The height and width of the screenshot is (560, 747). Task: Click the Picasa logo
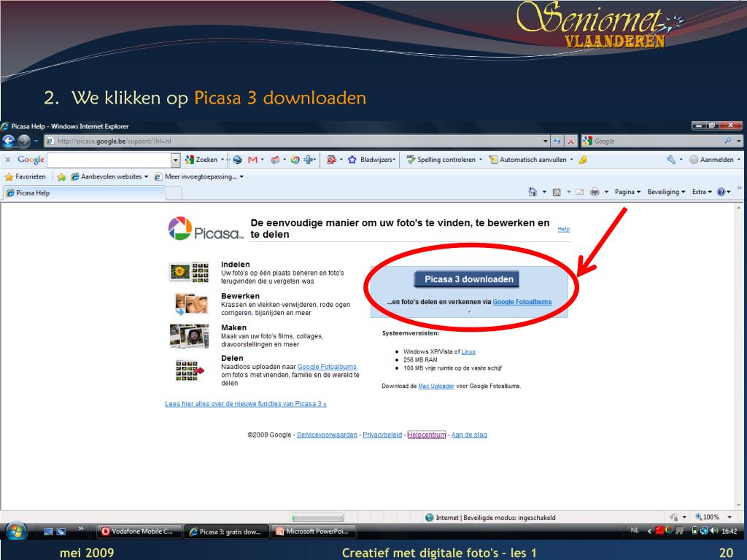click(x=205, y=228)
